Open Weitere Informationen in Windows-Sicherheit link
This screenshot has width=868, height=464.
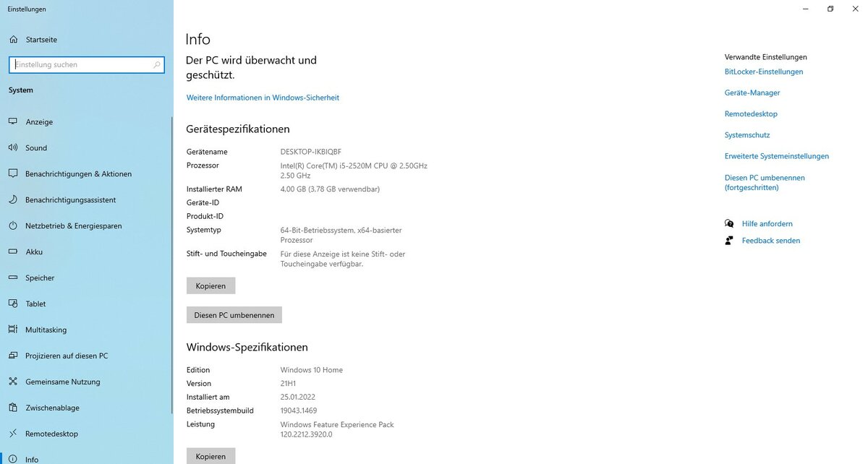click(x=263, y=98)
